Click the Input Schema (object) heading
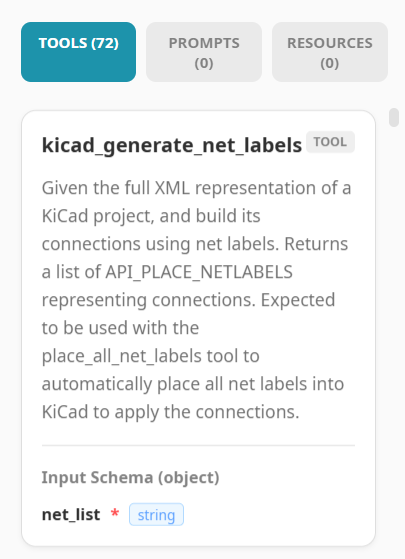Viewport: 405px width, 559px height. [130, 477]
